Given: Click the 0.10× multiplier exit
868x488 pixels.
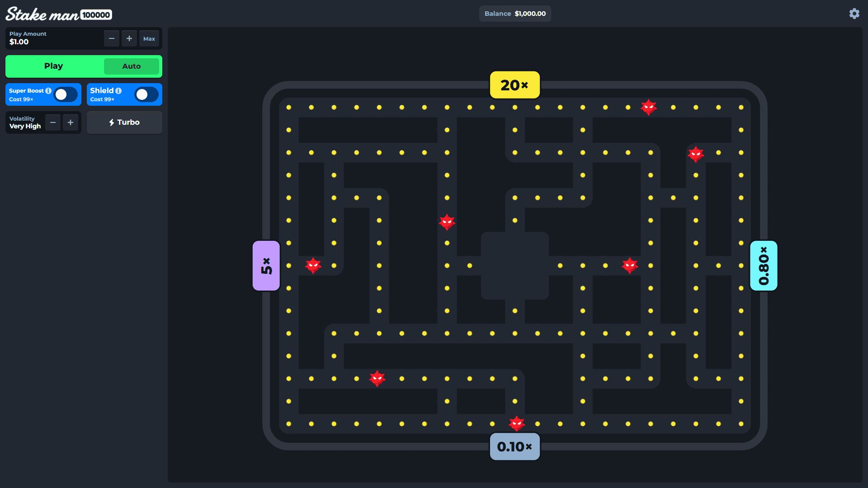Looking at the screenshot, I should (x=515, y=446).
